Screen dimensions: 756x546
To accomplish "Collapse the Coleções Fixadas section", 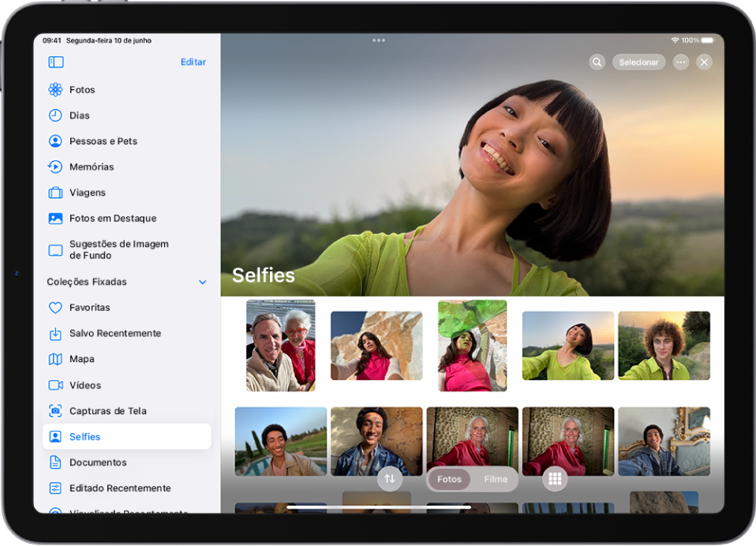I will tap(202, 282).
